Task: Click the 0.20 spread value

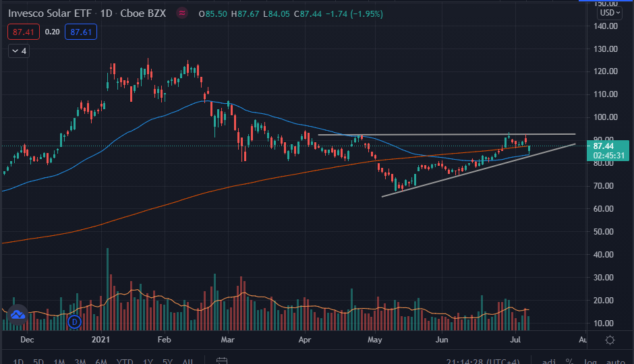Action: point(52,32)
